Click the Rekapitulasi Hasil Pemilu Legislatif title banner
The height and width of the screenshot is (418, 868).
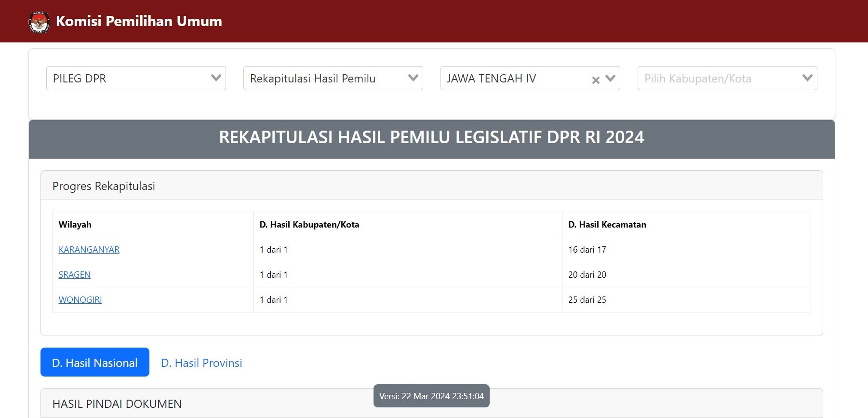pyautogui.click(x=431, y=137)
